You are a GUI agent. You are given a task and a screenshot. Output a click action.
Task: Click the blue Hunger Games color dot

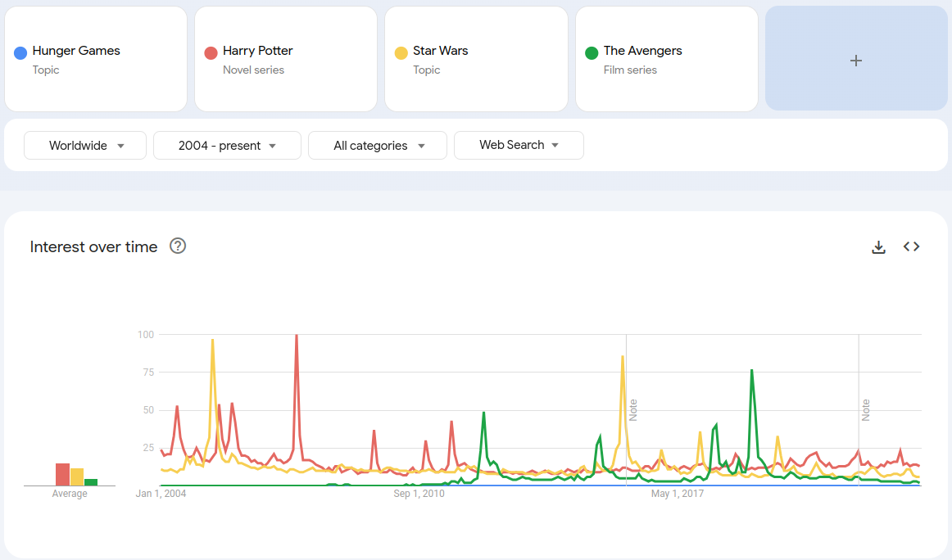[20, 52]
